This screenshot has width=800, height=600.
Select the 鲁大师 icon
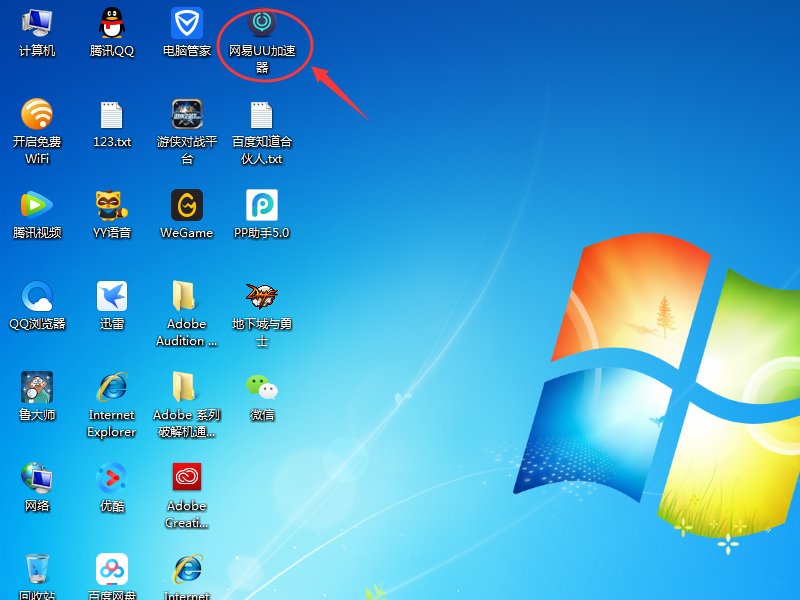[37, 388]
